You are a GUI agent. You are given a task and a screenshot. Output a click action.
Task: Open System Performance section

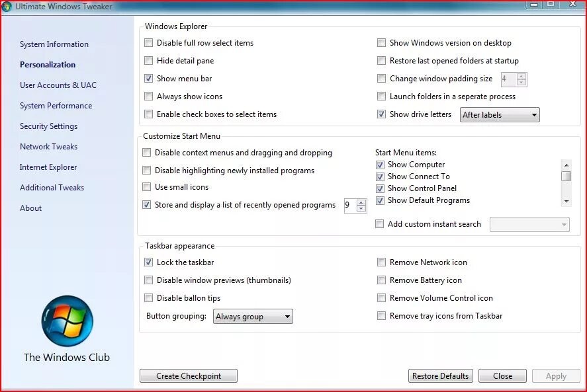pyautogui.click(x=56, y=106)
